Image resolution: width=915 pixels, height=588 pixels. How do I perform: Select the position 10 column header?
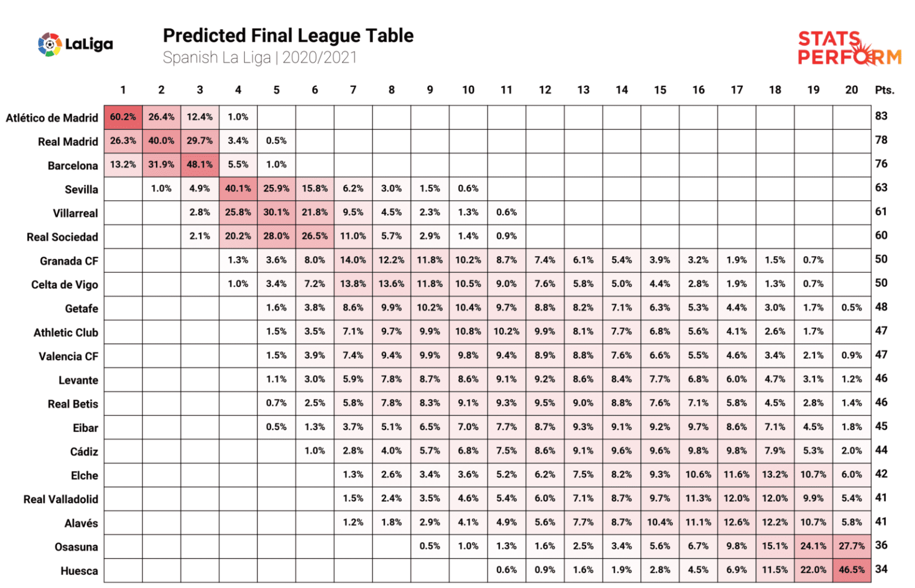[468, 90]
